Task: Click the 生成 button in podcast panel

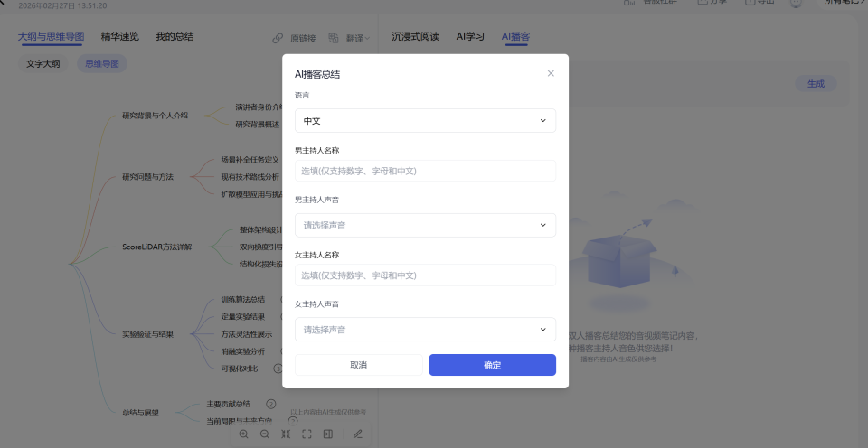Action: click(x=816, y=83)
